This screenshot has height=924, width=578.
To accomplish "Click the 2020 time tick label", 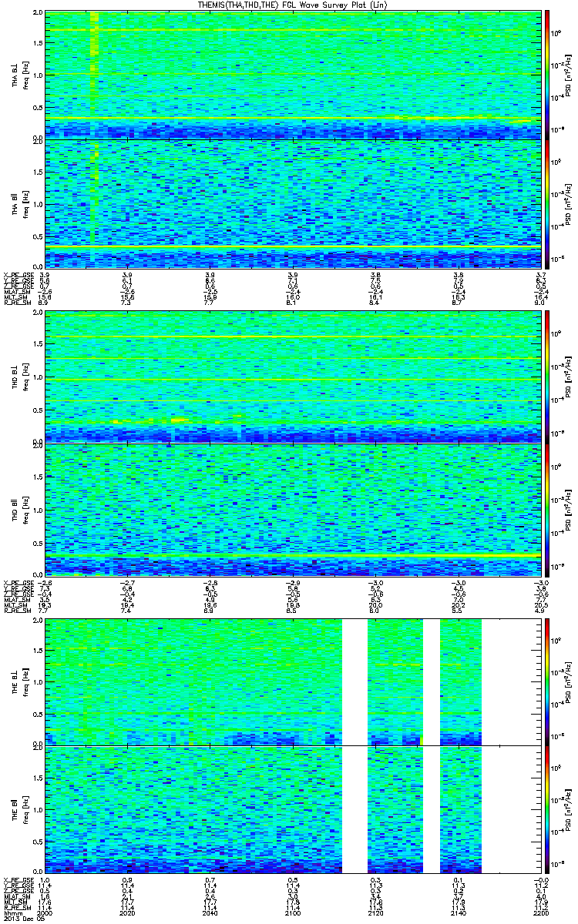I will click(127, 912).
